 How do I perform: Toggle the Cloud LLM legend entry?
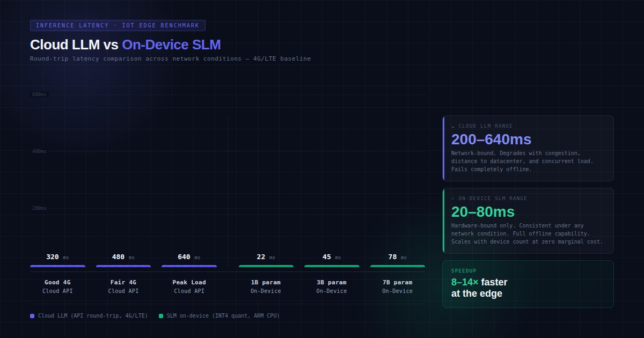point(90,315)
